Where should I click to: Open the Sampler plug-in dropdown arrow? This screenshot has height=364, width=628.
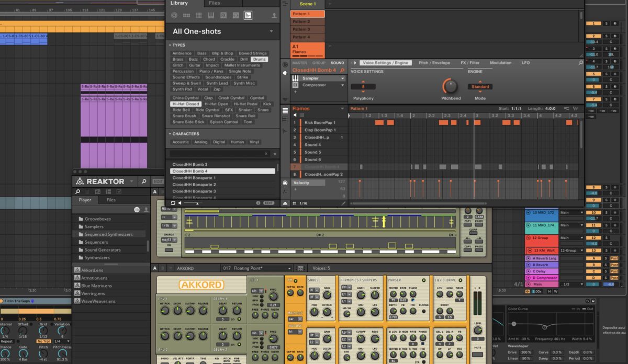pyautogui.click(x=342, y=78)
